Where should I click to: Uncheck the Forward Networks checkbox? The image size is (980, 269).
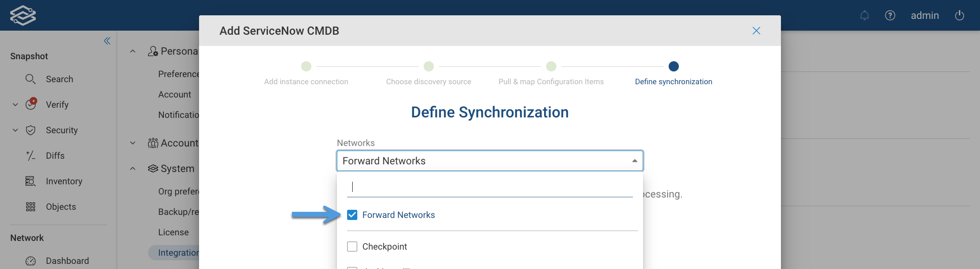[x=352, y=215]
